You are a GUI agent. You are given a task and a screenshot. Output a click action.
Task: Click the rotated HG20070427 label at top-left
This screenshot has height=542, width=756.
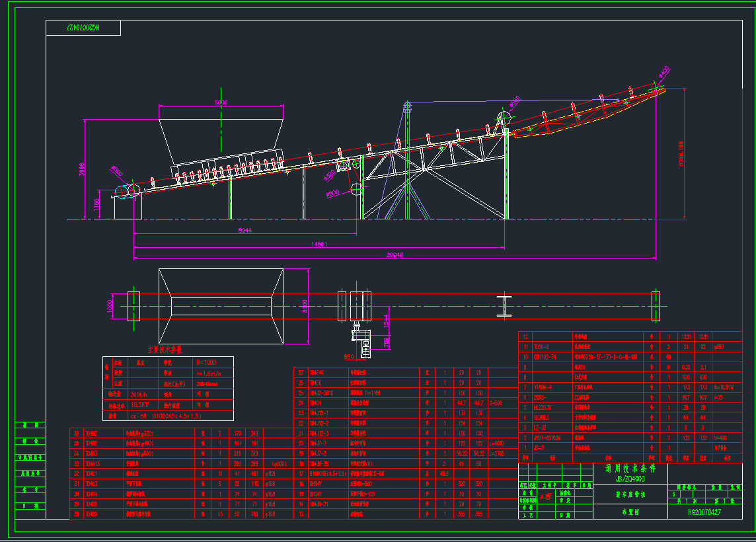click(x=83, y=28)
